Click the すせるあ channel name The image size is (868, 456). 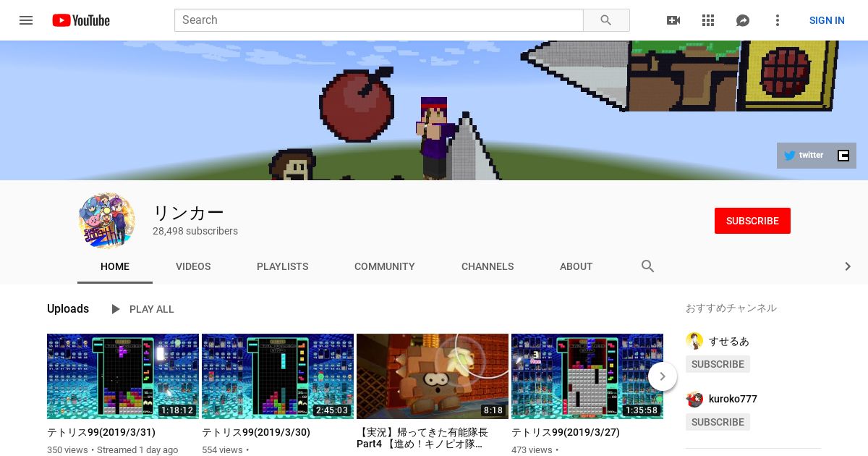pos(729,341)
